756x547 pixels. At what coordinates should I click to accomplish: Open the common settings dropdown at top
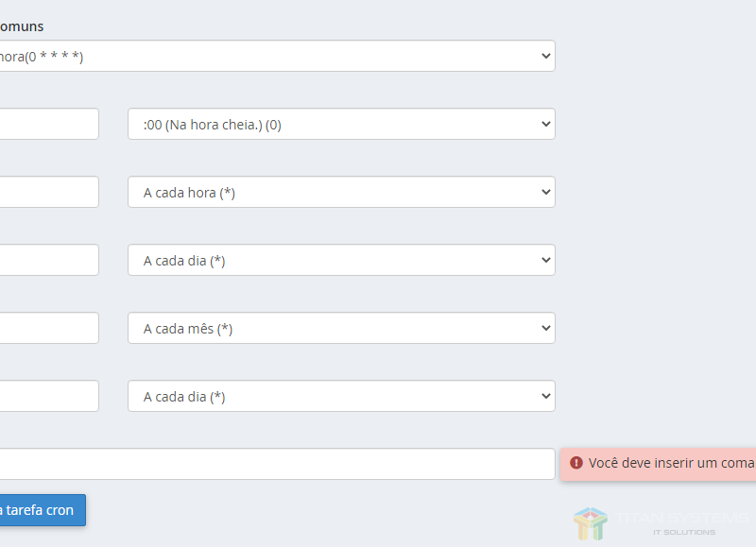(x=274, y=56)
